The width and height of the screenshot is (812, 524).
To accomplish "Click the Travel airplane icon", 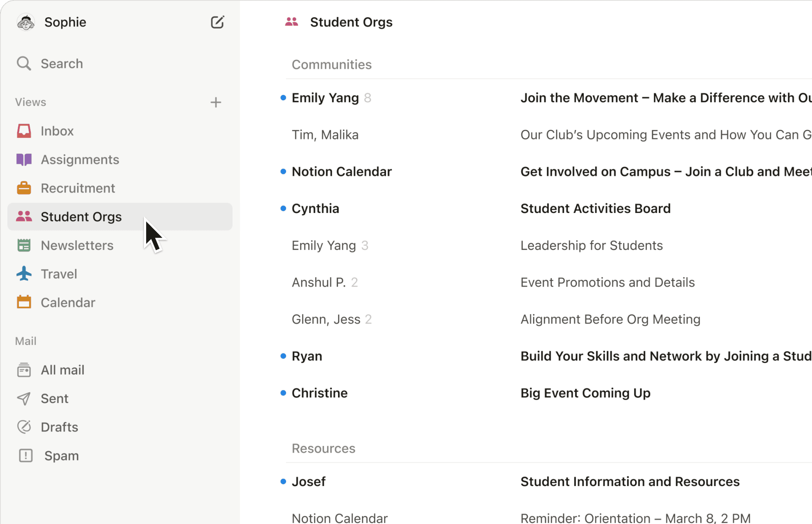I will pyautogui.click(x=24, y=274).
